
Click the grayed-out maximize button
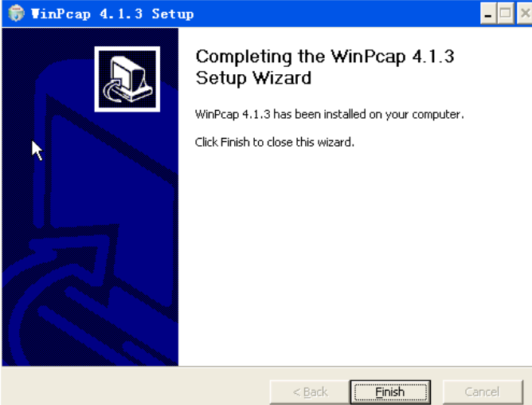(506, 14)
